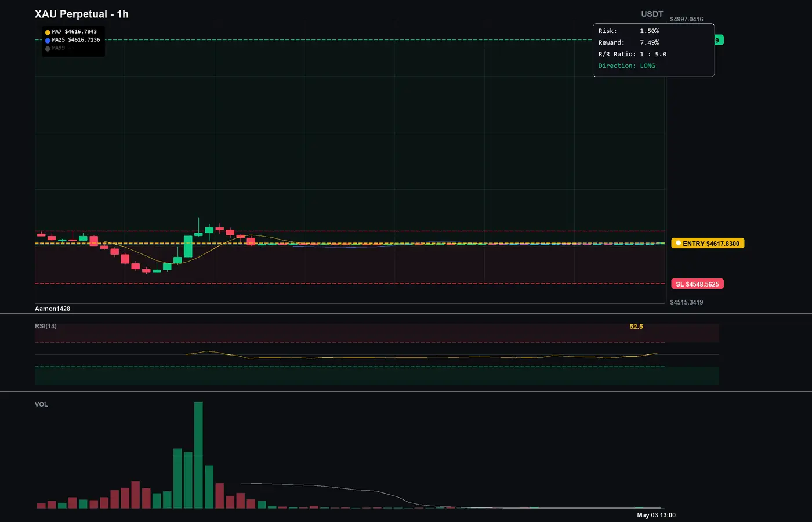The image size is (812, 522).
Task: Click the May 03 13:00 time label
Action: pyautogui.click(x=656, y=515)
